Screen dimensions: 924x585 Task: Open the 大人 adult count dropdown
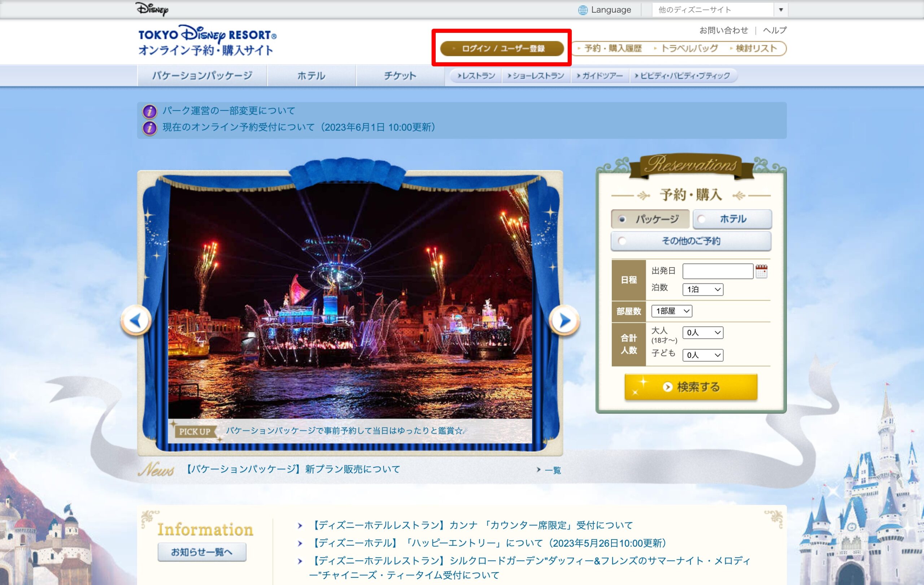703,333
